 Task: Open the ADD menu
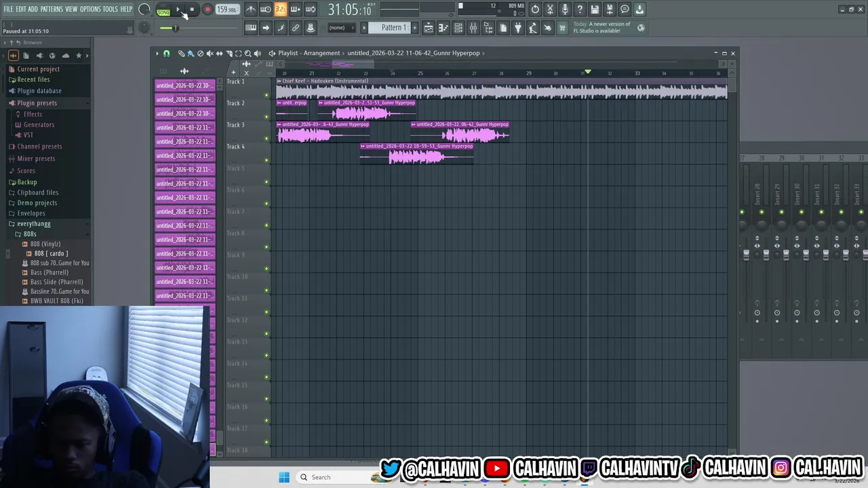33,9
